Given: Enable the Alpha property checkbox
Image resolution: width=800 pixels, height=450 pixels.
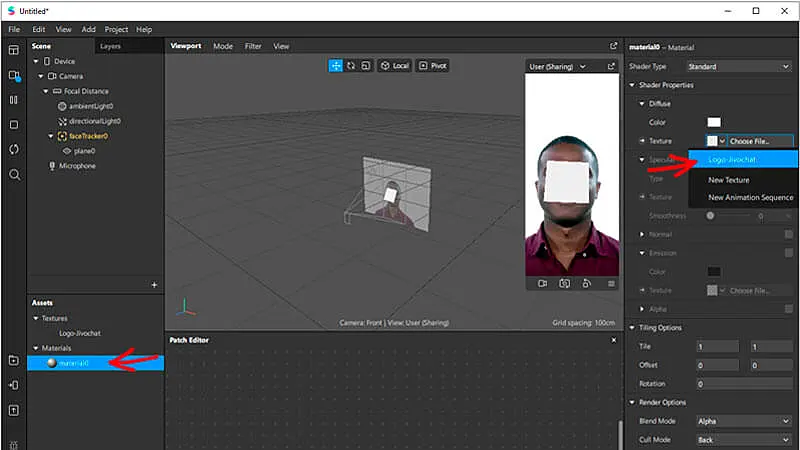Looking at the screenshot, I should [789, 310].
